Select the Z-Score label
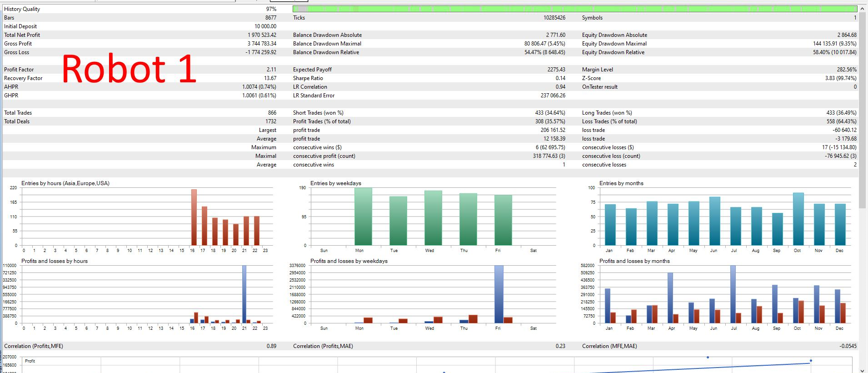 pyautogui.click(x=591, y=78)
